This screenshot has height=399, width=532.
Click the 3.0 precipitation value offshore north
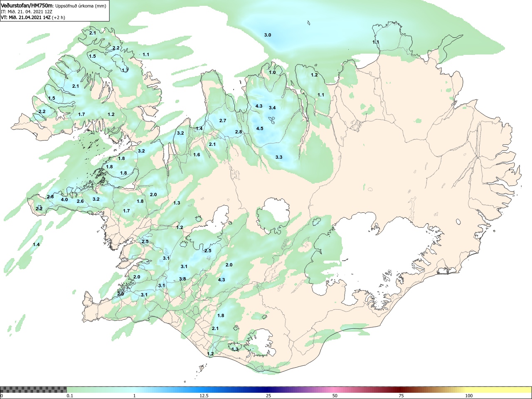(268, 35)
